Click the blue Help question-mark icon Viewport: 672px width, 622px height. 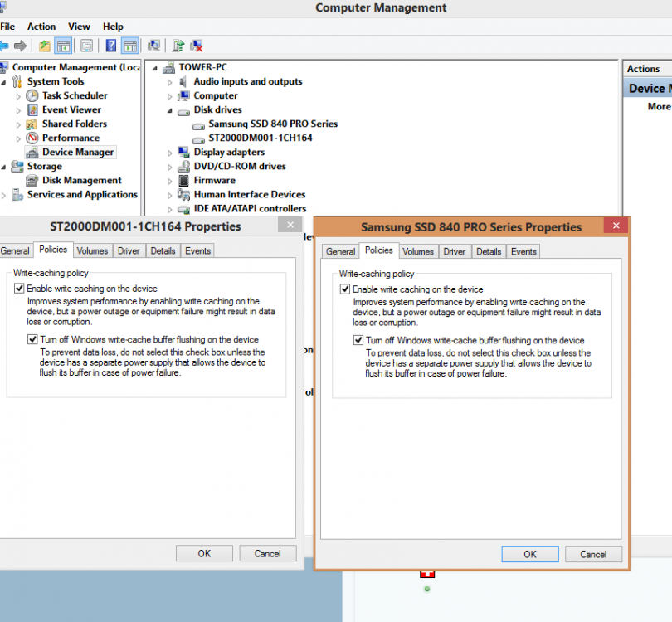(111, 46)
